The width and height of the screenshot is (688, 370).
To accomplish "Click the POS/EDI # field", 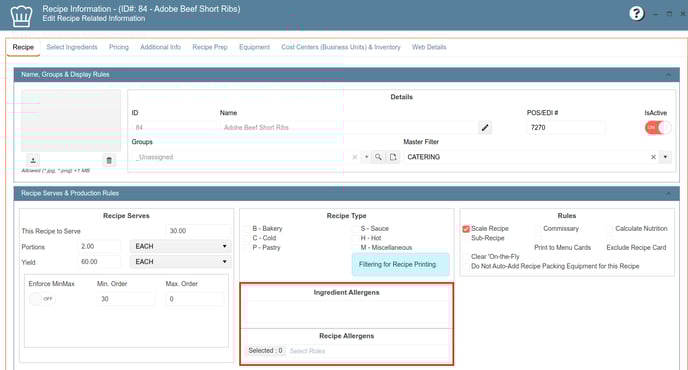I will point(566,128).
